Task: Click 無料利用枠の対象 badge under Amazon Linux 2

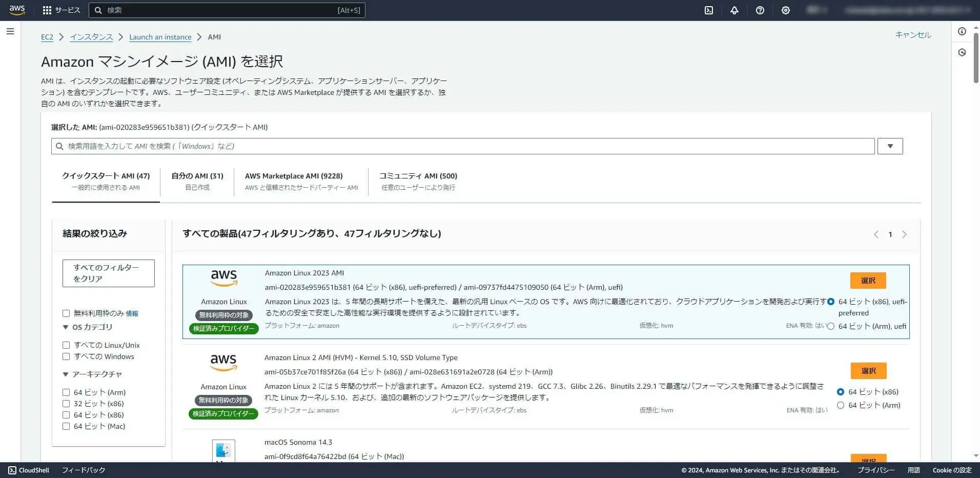Action: pos(223,400)
